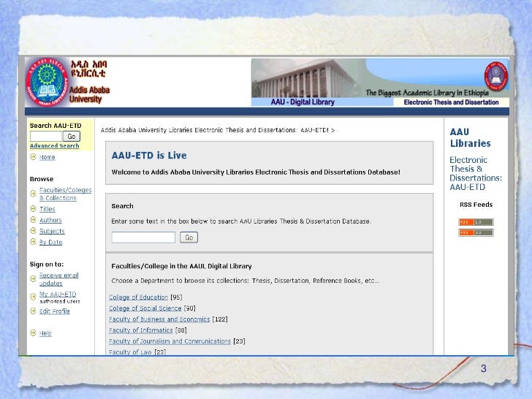This screenshot has width=532, height=399.
Task: Click 'Faculties/College in the AAUL Digital Library' heading
Action: [x=181, y=266]
